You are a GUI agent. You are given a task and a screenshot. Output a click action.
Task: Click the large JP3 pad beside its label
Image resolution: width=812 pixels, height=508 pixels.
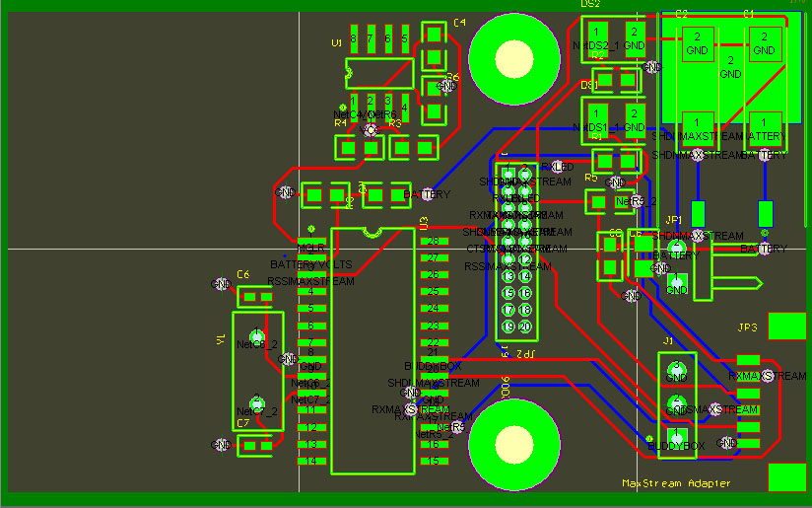point(787,327)
